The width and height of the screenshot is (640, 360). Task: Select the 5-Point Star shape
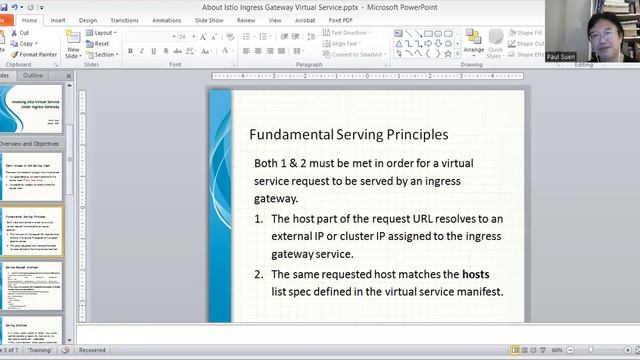(448, 53)
